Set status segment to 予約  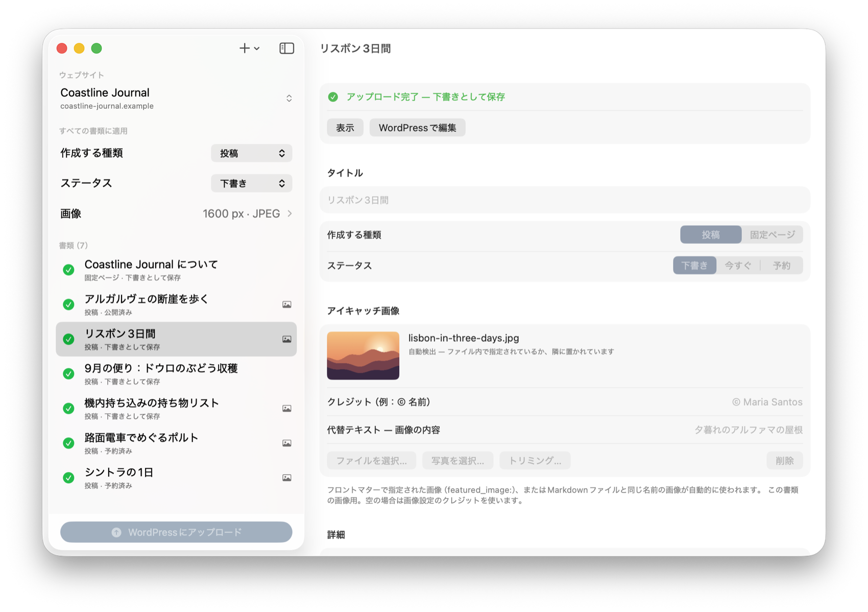[782, 266]
